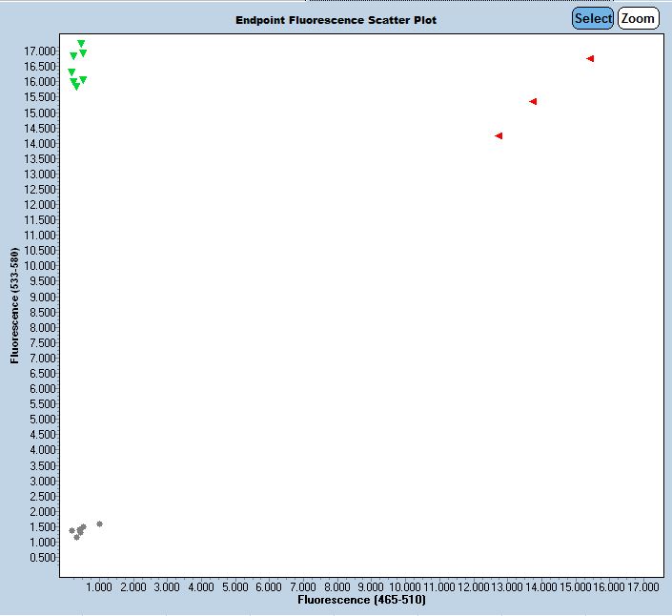
Task: Click the 5.000 label on the x-axis
Action: pos(234,587)
